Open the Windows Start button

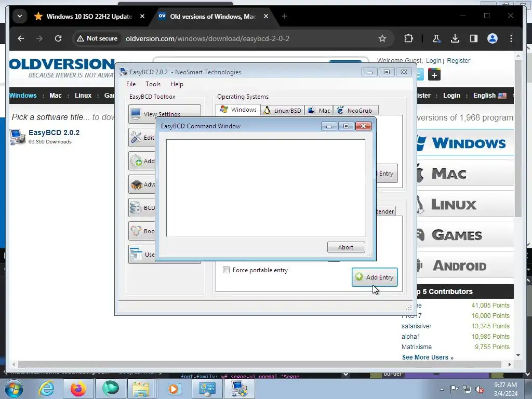[14, 389]
